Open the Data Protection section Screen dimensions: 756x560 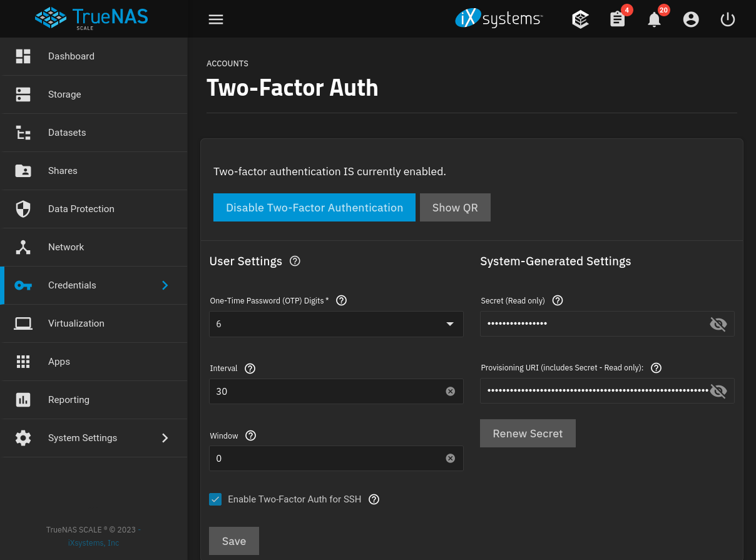click(x=80, y=208)
